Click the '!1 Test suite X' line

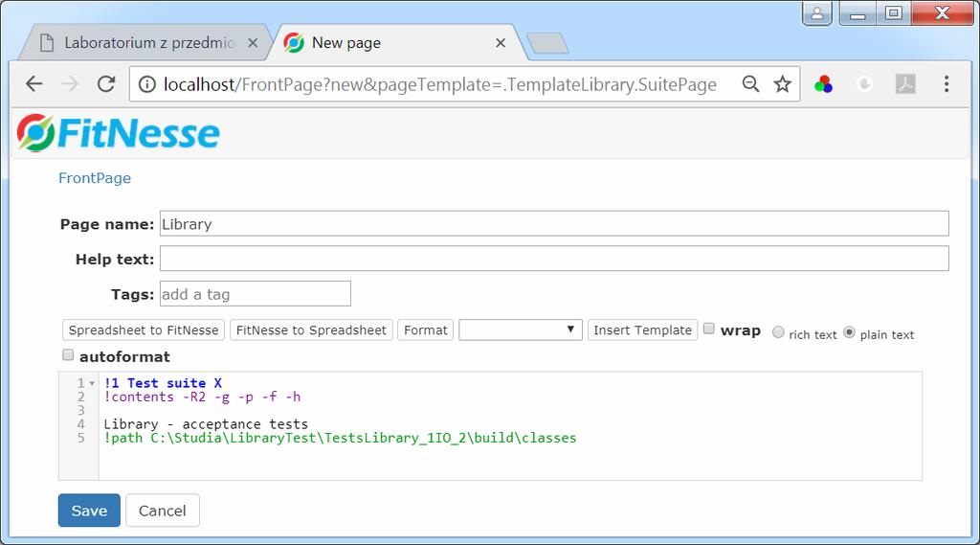pyautogui.click(x=163, y=383)
